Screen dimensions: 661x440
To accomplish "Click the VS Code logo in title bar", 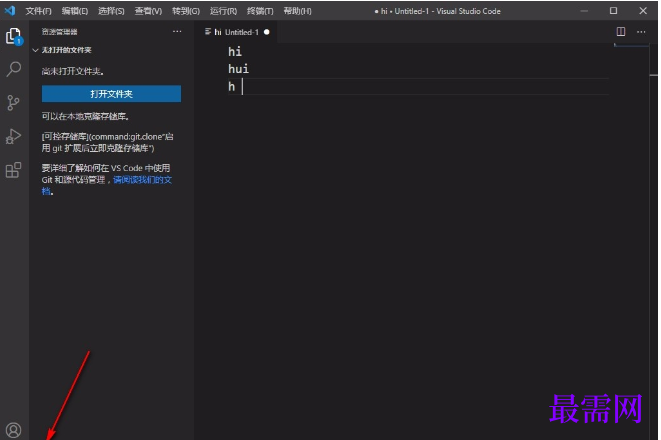I will [x=10, y=11].
